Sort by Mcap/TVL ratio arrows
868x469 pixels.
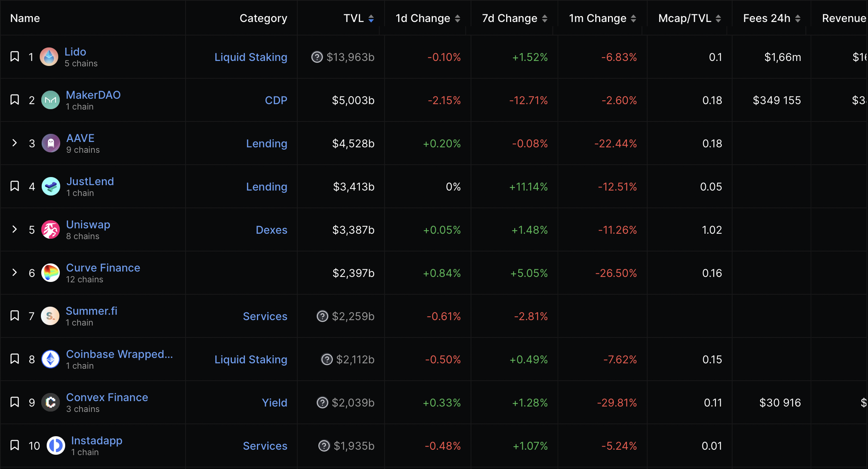[x=718, y=18]
